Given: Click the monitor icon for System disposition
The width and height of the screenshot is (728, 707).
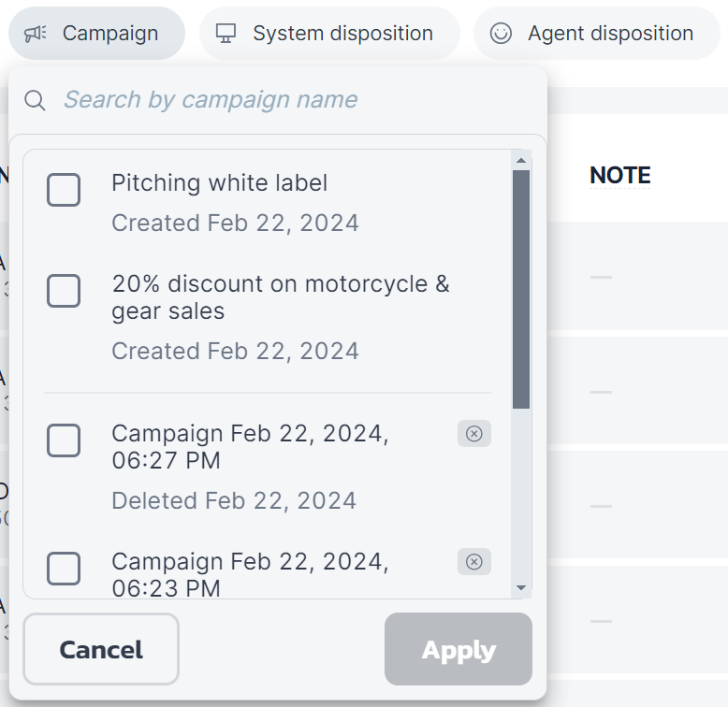Looking at the screenshot, I should [225, 34].
